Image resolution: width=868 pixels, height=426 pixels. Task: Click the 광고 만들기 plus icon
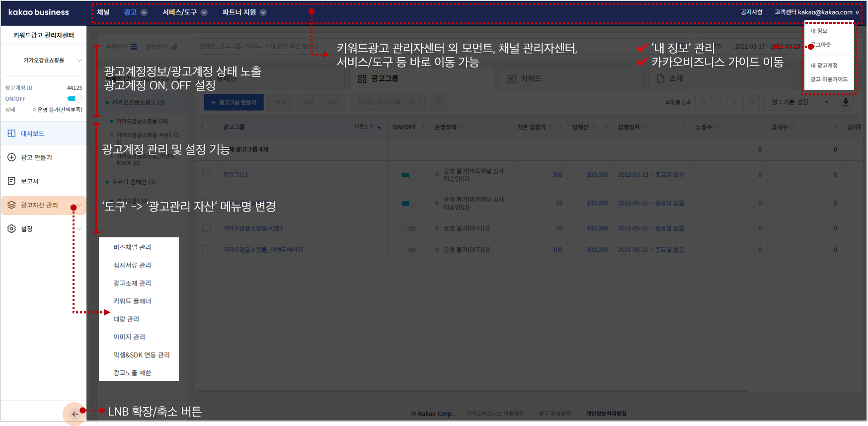[x=11, y=157]
